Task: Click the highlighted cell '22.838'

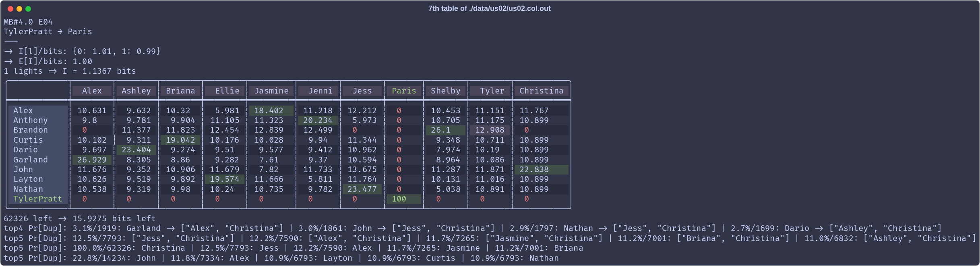Action: [542, 169]
